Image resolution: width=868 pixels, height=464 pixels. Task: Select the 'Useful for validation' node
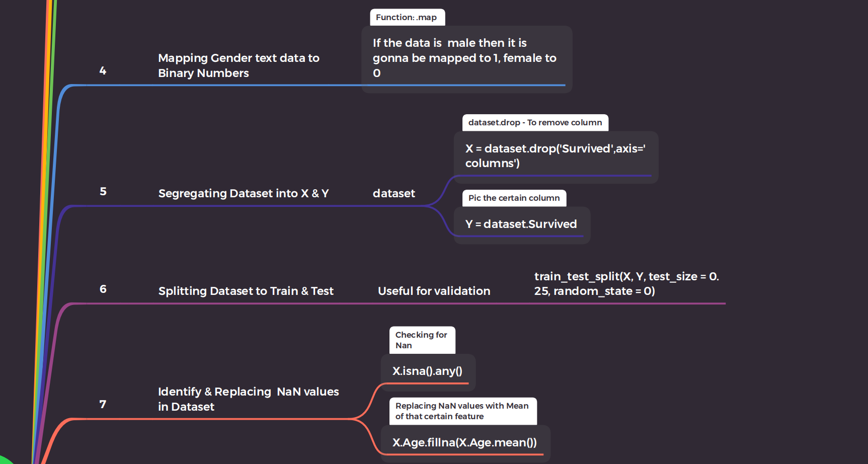tap(434, 291)
